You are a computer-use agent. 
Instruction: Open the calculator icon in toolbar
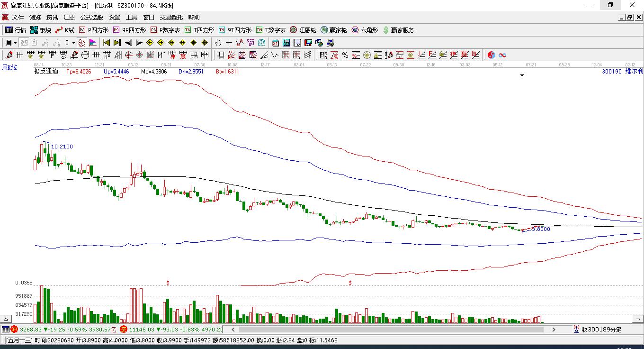(x=286, y=43)
